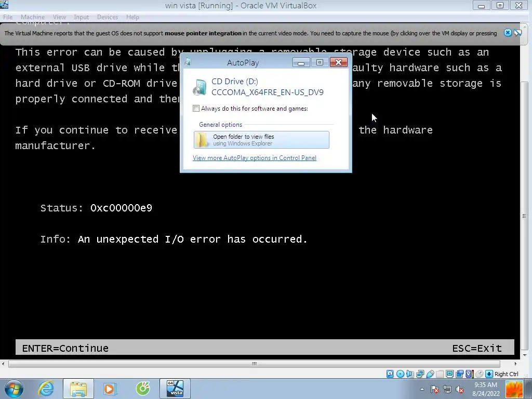Viewport: 532px width, 399px height.
Task: Launch Internet Explorer from the taskbar
Action: click(46, 389)
